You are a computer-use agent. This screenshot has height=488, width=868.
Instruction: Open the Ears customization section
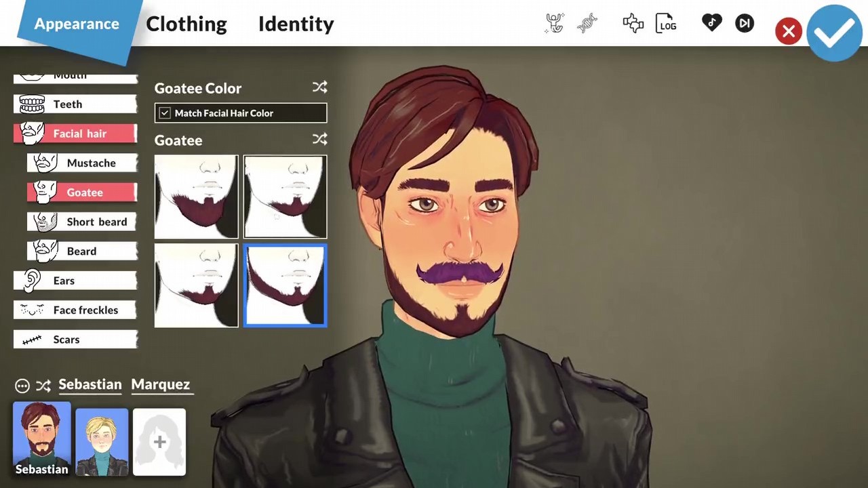64,281
